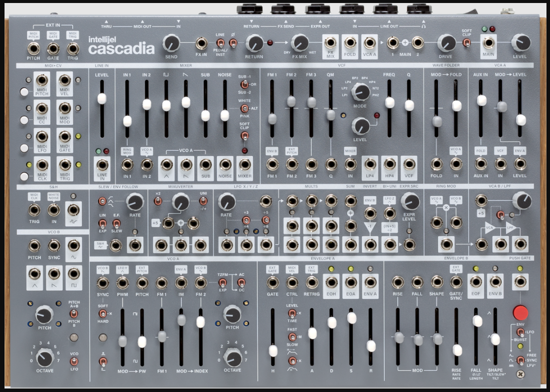Click the EXT IN MIDI GATE jack
This screenshot has width=550, height=392.
(x=53, y=48)
